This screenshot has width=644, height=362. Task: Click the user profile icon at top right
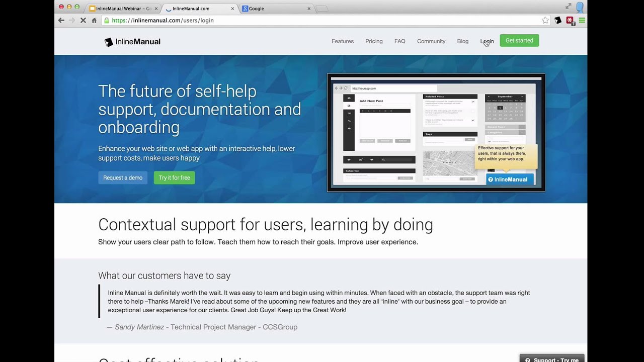pos(580,7)
